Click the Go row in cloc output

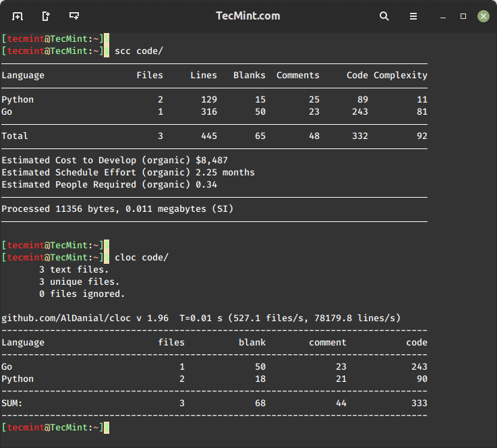7,366
